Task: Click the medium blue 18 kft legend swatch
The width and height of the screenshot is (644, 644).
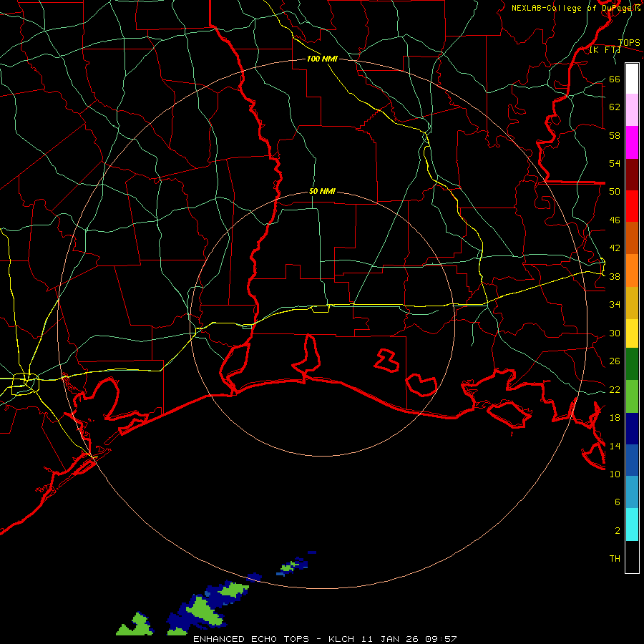Action: (x=632, y=460)
